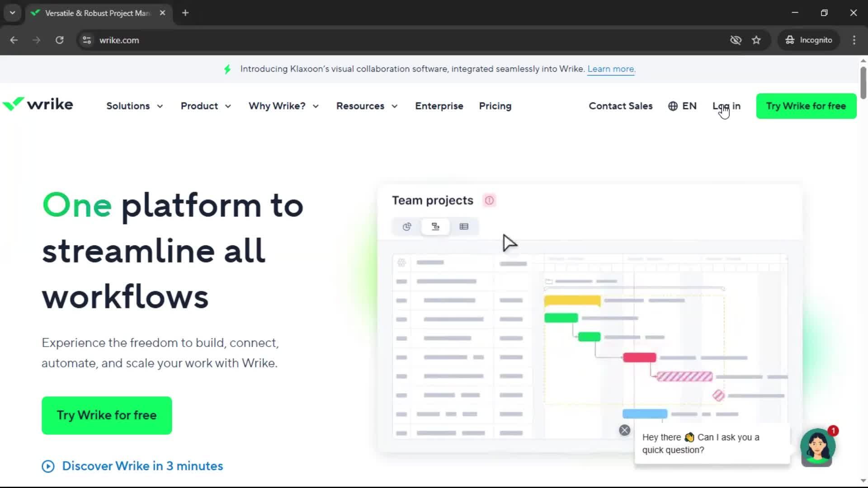Select the Gantt chart view icon

pyautogui.click(x=435, y=226)
